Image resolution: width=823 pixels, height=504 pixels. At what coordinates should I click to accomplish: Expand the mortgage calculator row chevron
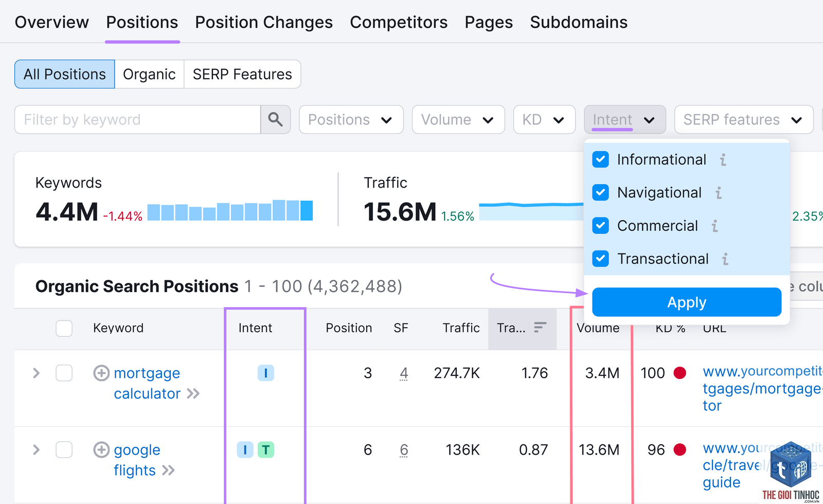pos(36,373)
